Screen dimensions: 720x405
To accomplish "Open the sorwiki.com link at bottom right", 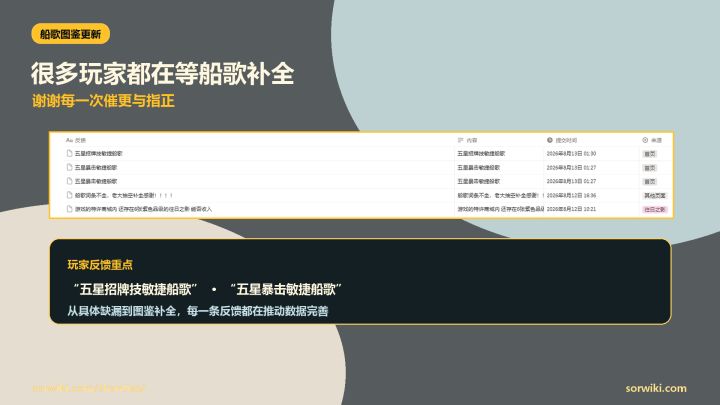I will [x=656, y=388].
